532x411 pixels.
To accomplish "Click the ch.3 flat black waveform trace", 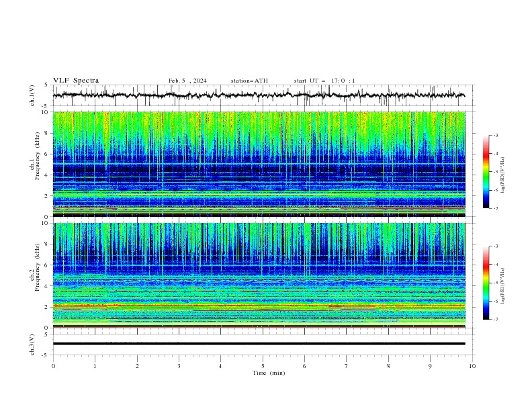I will coord(259,344).
